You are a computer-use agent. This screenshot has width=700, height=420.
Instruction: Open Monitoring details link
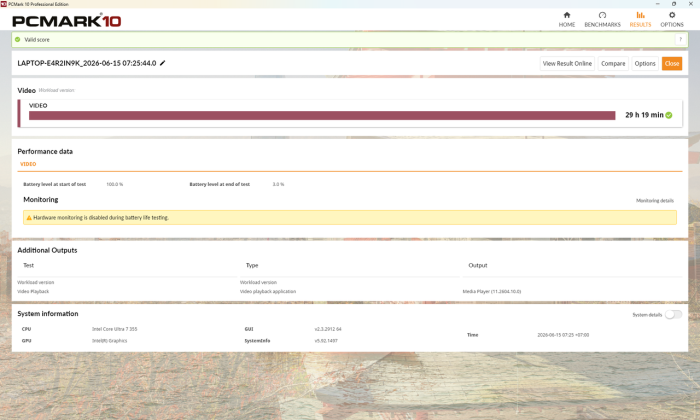click(654, 200)
